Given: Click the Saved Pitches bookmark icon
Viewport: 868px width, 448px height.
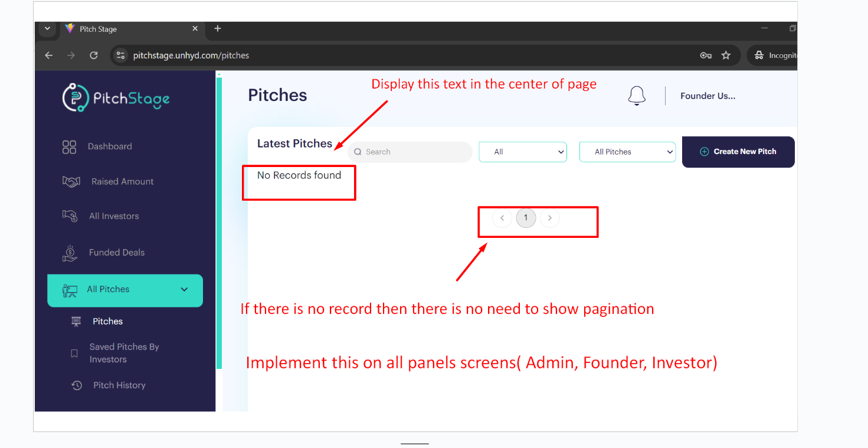Looking at the screenshot, I should 74,354.
